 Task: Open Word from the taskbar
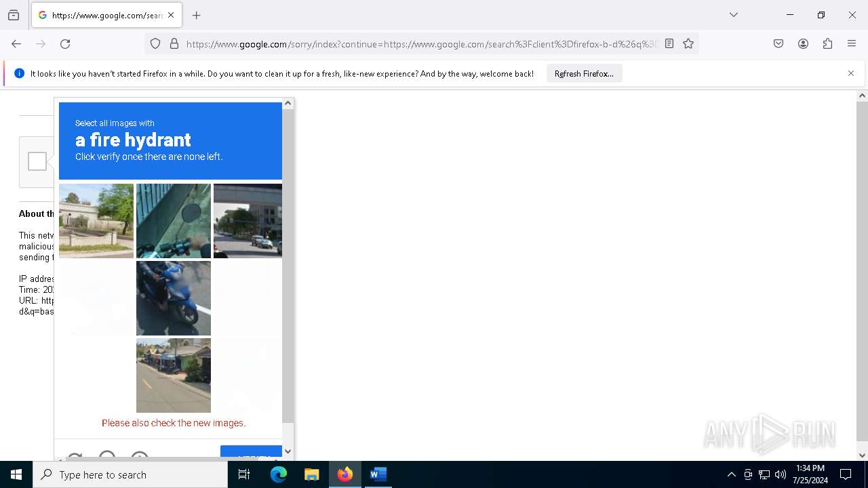pyautogui.click(x=378, y=474)
